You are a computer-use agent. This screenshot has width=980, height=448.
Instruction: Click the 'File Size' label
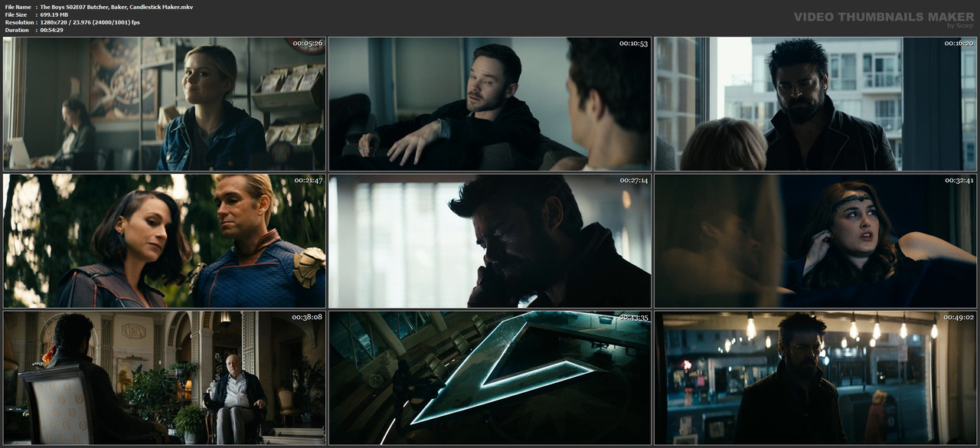point(16,15)
